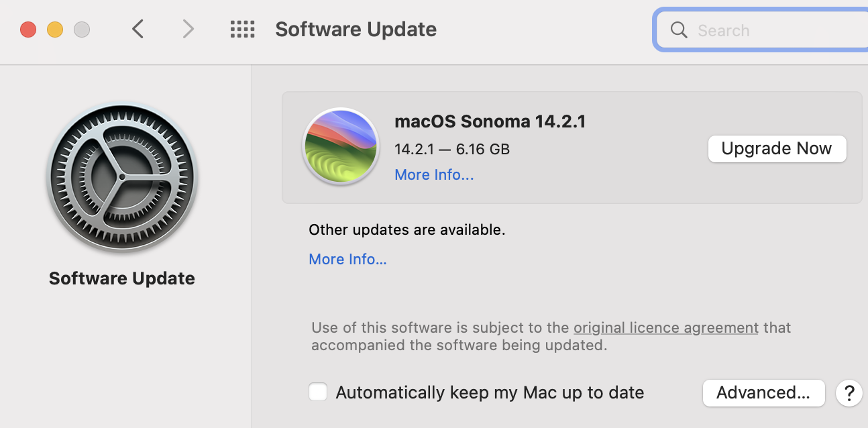Click the macOS Sonoma wallpaper icon

click(341, 146)
